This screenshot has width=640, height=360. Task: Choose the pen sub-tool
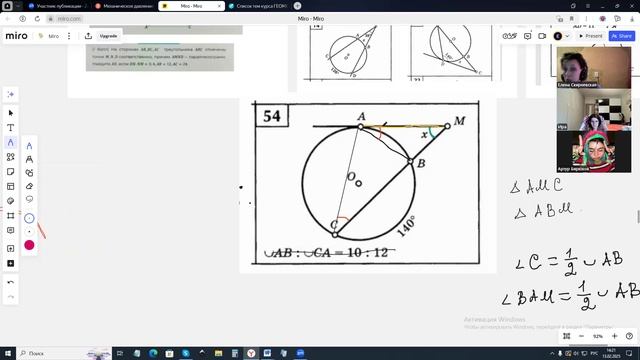(x=29, y=146)
